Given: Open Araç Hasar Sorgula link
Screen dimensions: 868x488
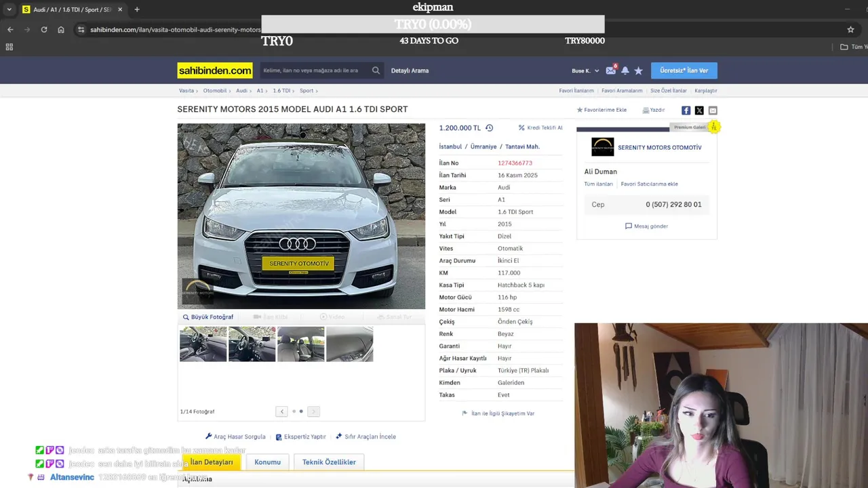Looking at the screenshot, I should (235, 436).
